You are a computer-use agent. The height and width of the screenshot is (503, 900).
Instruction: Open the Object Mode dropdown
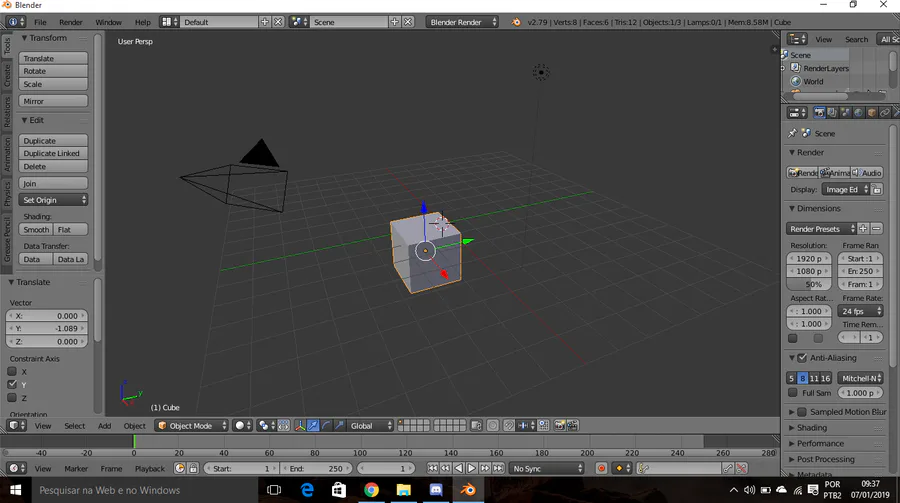192,425
